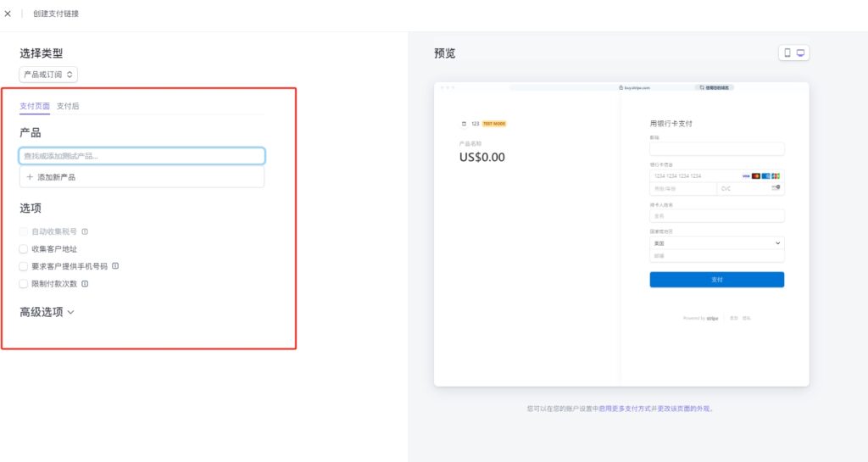
Task: Close the create payment link page
Action: (x=8, y=14)
